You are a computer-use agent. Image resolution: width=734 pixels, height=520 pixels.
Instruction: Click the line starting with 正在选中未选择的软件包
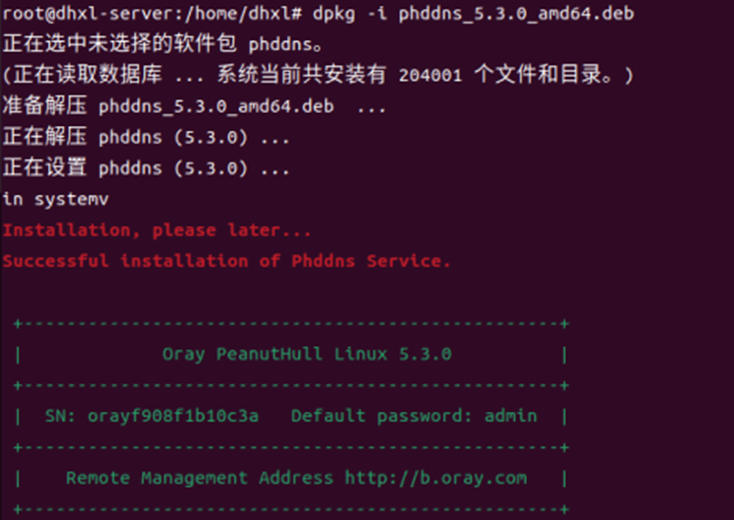[170, 45]
